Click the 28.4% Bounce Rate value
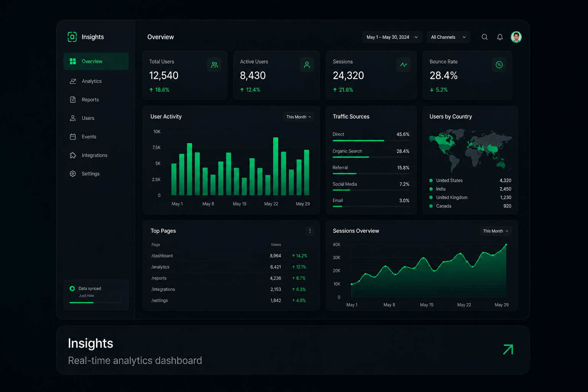The image size is (588, 392). click(x=444, y=75)
